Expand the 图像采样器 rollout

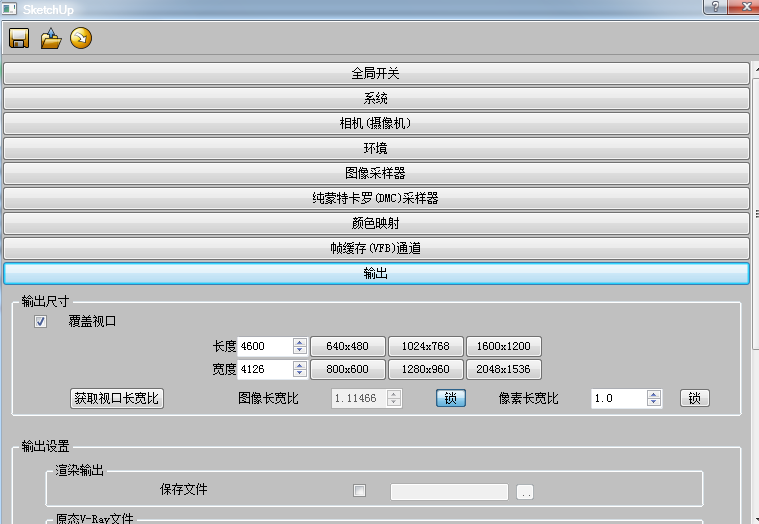click(x=376, y=173)
